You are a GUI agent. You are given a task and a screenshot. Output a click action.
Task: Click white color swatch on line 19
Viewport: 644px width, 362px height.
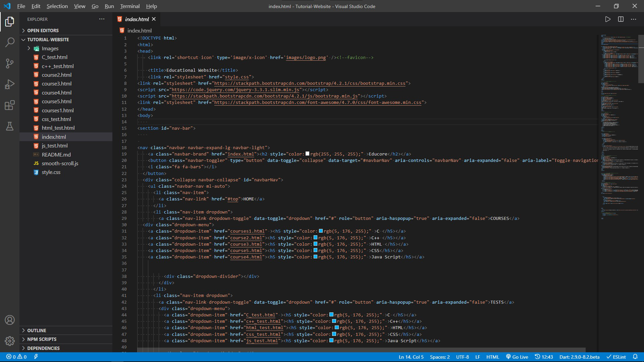pyautogui.click(x=307, y=154)
